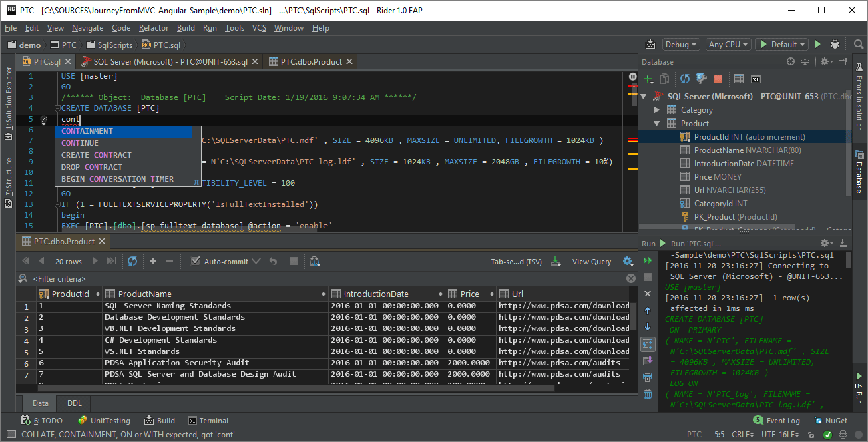Clear the Run console with the trash icon
The height and width of the screenshot is (442, 868).
click(648, 394)
